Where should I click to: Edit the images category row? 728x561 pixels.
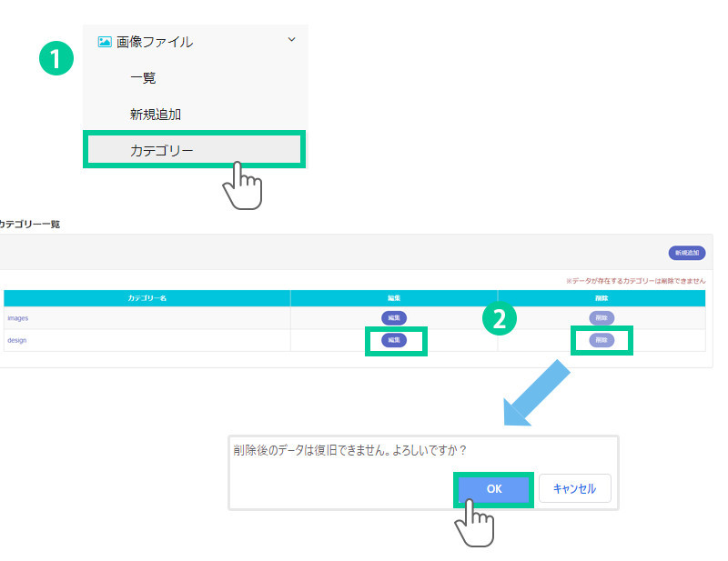394,318
